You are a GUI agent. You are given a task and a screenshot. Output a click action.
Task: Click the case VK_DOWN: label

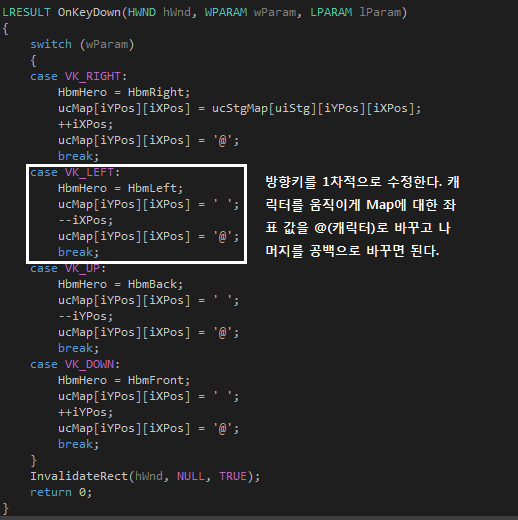(75, 364)
